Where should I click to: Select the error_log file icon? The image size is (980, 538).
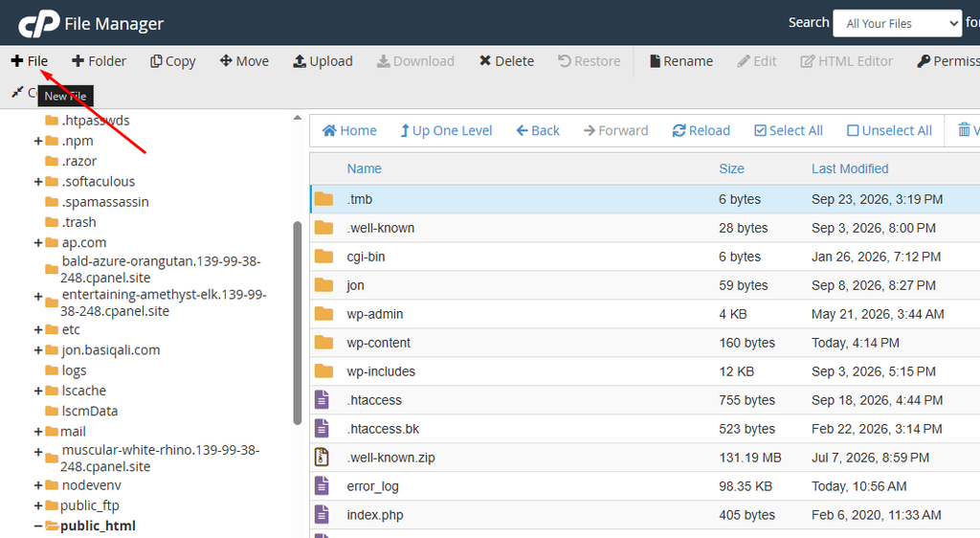322,486
